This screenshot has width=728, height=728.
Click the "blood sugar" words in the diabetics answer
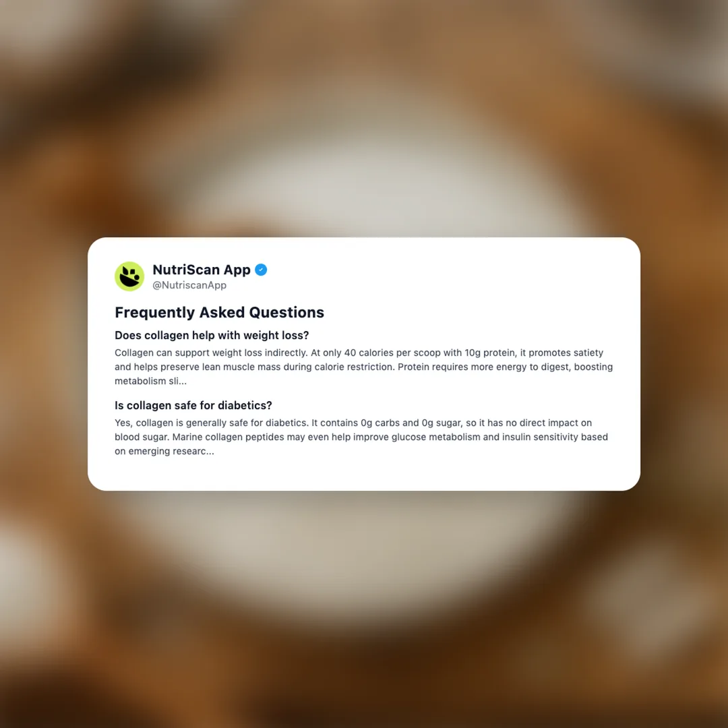pyautogui.click(x=141, y=437)
